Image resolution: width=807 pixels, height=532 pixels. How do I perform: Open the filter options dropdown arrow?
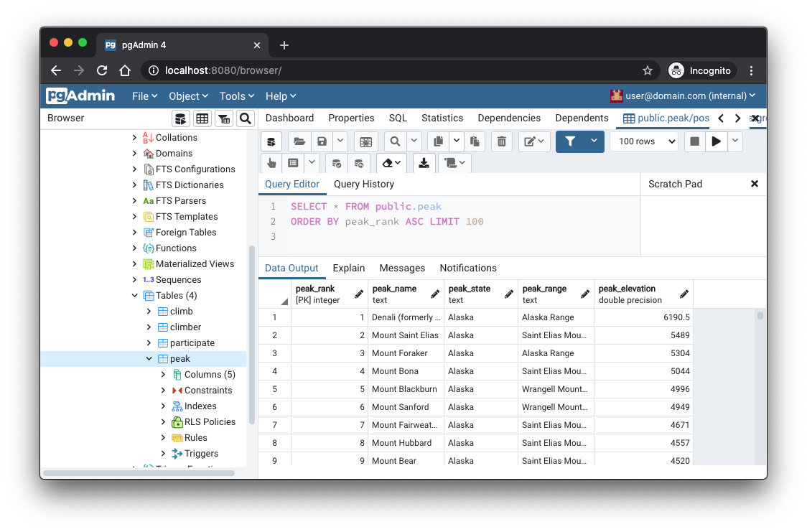pos(594,141)
